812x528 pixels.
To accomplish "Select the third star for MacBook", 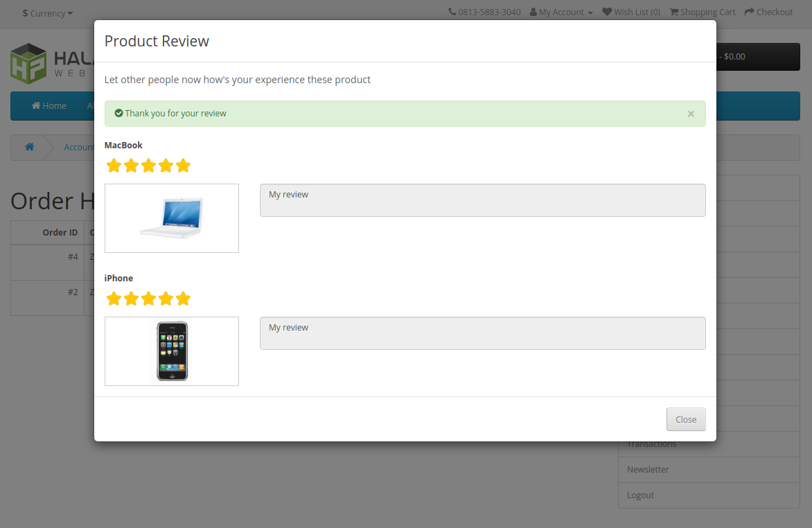I will coord(148,166).
